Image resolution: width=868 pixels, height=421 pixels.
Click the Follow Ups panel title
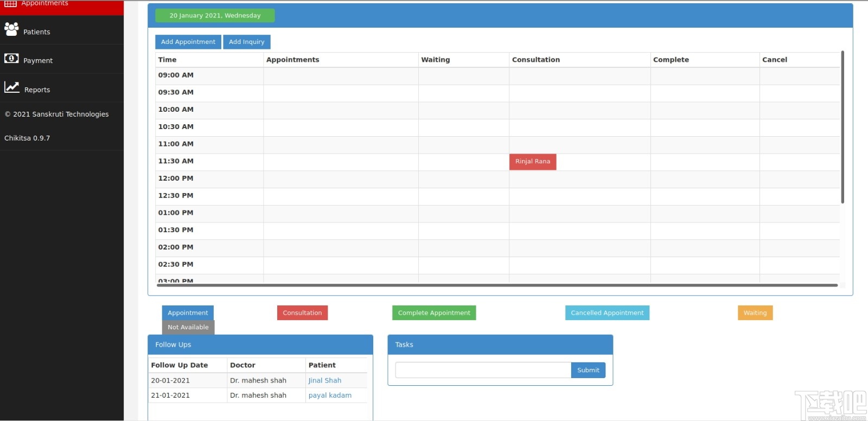click(x=173, y=345)
